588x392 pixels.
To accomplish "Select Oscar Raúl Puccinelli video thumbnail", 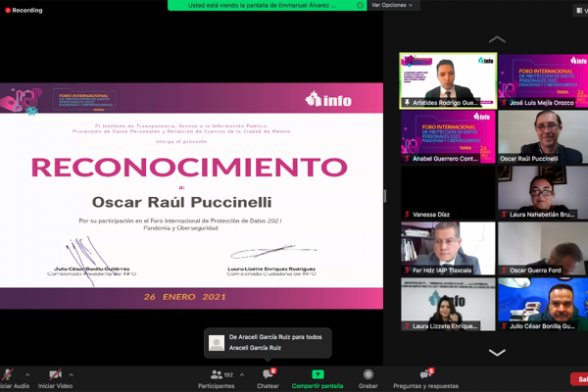I will pyautogui.click(x=543, y=136).
